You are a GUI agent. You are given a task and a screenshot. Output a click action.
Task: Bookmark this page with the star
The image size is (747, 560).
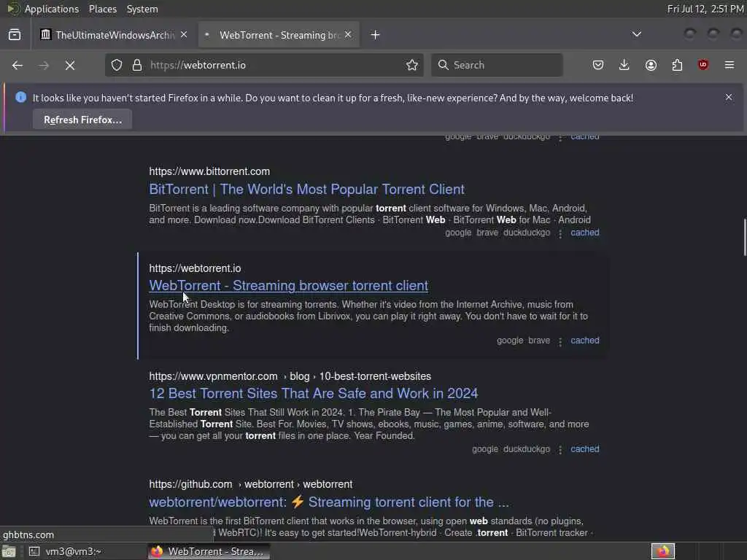coord(412,65)
